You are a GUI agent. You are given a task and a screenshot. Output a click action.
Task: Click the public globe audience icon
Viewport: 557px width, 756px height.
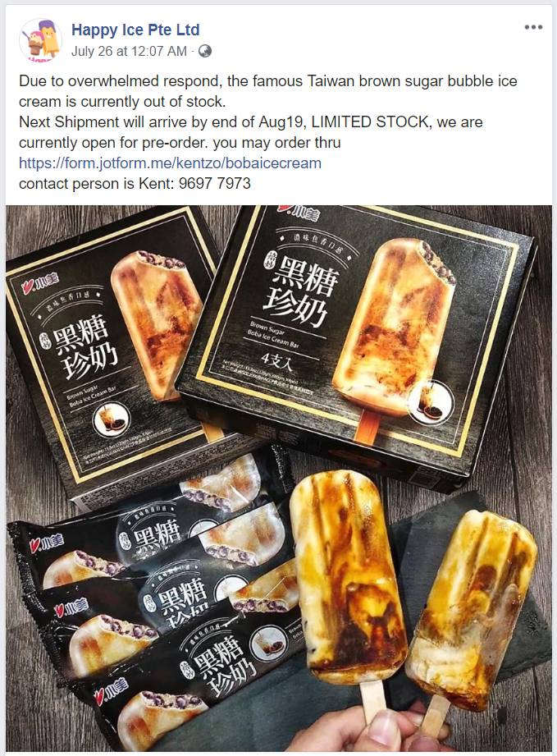click(205, 51)
